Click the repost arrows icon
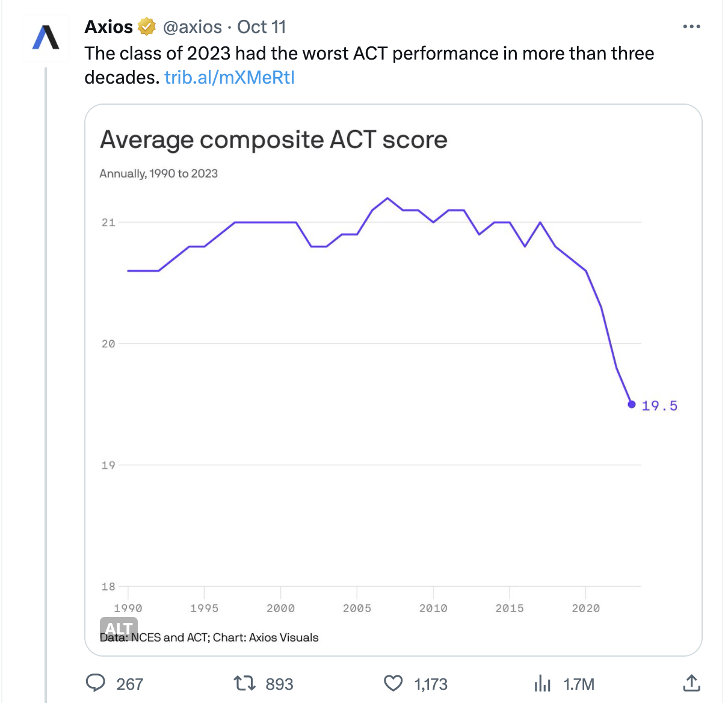728x703 pixels. click(244, 683)
